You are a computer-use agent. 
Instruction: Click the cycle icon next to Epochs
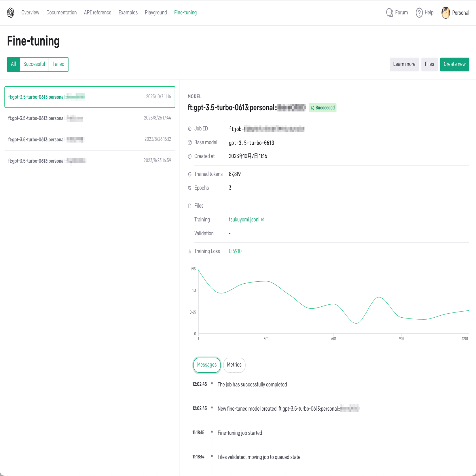point(190,188)
